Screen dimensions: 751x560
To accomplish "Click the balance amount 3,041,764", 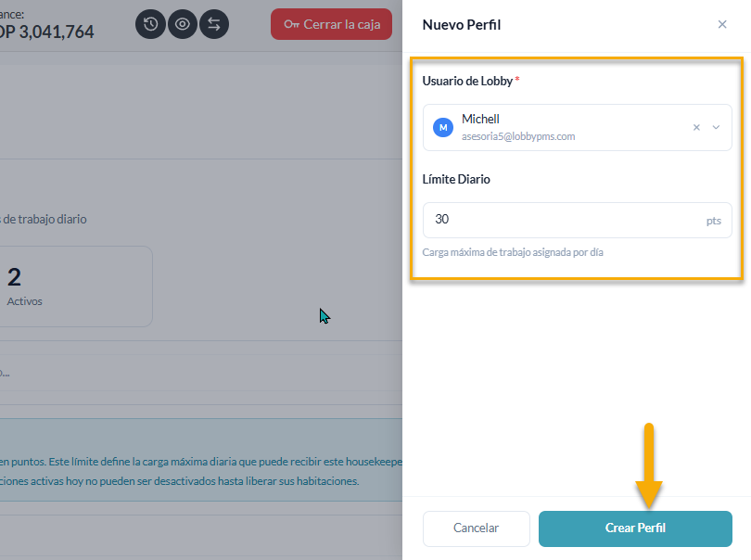I will point(56,32).
